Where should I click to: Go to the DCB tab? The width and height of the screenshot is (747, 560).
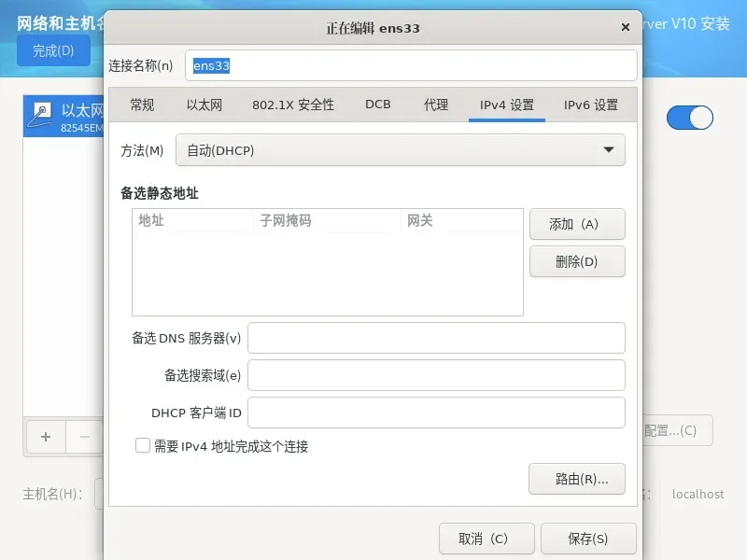click(377, 105)
